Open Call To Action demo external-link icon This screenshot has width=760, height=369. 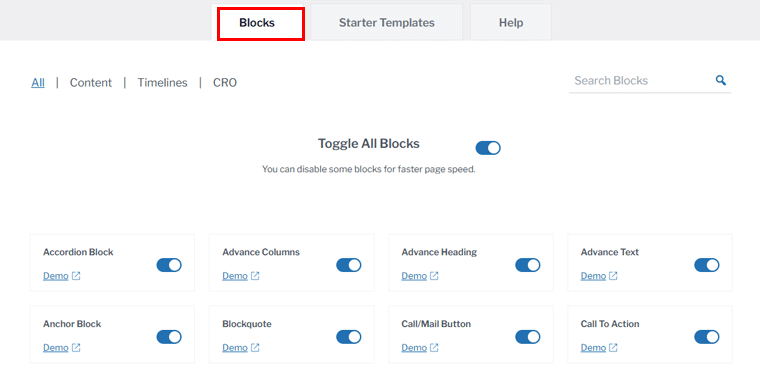click(x=613, y=348)
